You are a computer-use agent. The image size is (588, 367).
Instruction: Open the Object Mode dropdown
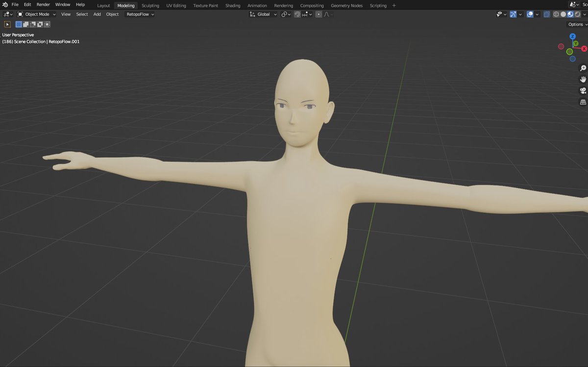click(x=37, y=14)
